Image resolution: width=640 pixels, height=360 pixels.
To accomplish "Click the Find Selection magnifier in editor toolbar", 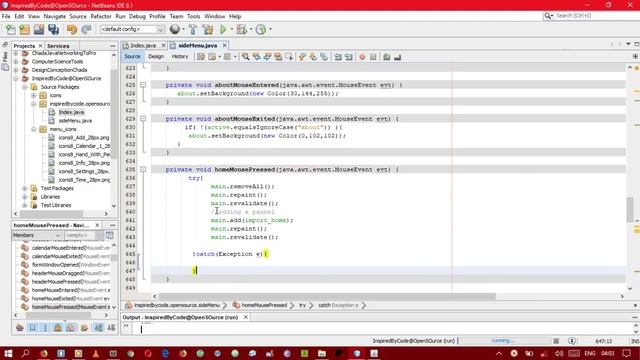I will tap(246, 57).
